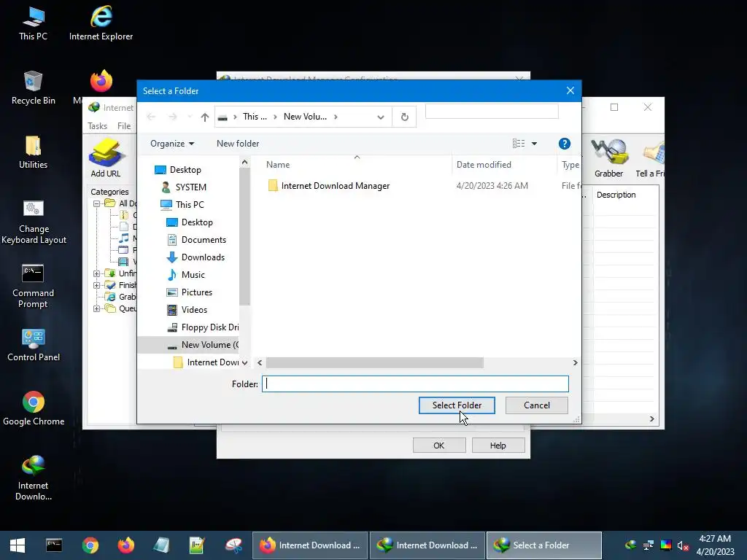The height and width of the screenshot is (560, 747).
Task: Open the view options dropdown arrow
Action: click(535, 144)
